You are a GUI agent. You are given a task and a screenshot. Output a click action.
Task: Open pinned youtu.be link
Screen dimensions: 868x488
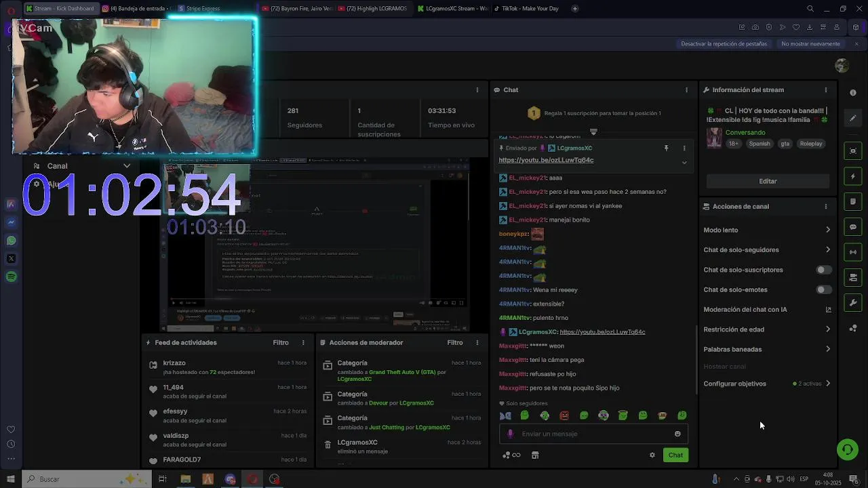coord(546,160)
